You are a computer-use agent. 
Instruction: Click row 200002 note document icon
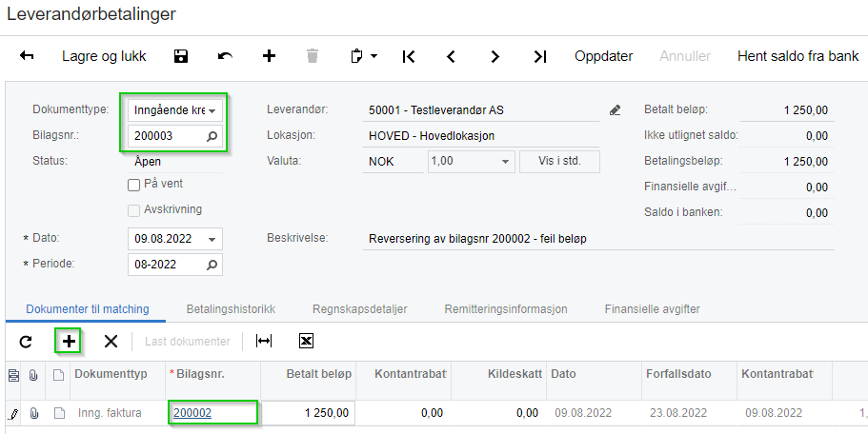coord(58,413)
